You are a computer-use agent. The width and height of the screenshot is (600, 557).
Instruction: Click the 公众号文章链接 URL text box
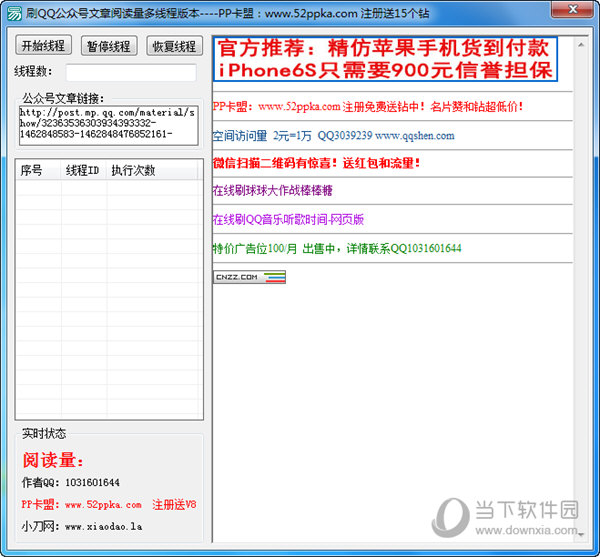coord(109,125)
